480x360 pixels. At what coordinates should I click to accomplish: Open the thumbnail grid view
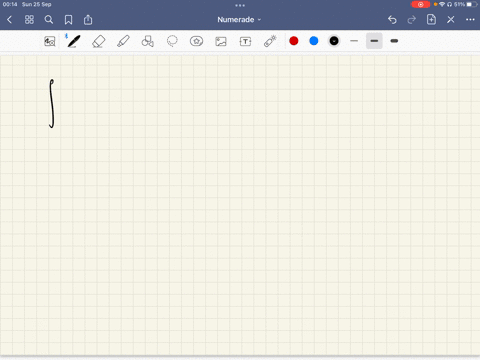pyautogui.click(x=29, y=20)
